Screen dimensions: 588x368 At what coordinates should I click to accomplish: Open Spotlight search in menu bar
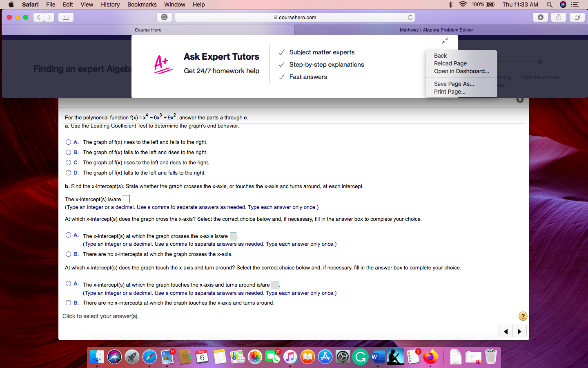point(550,4)
